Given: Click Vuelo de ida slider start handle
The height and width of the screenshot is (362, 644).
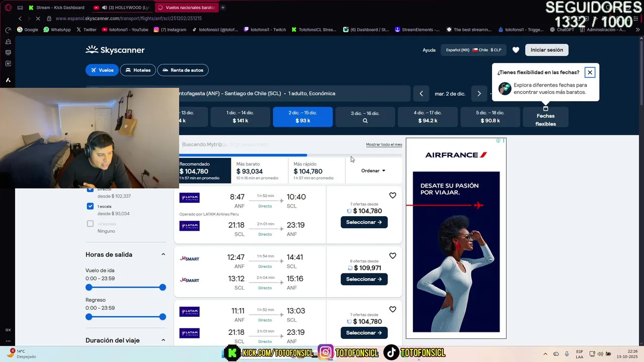Looking at the screenshot, I should click(x=89, y=288).
